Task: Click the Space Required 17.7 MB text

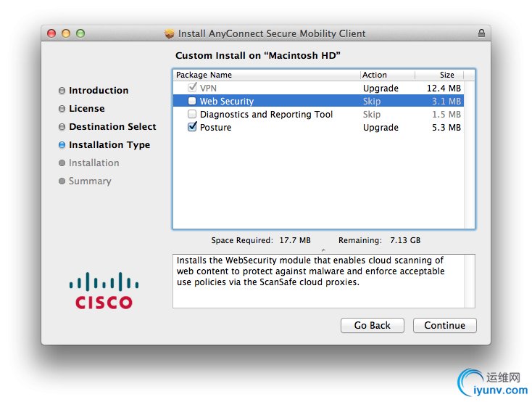Action: coord(261,240)
